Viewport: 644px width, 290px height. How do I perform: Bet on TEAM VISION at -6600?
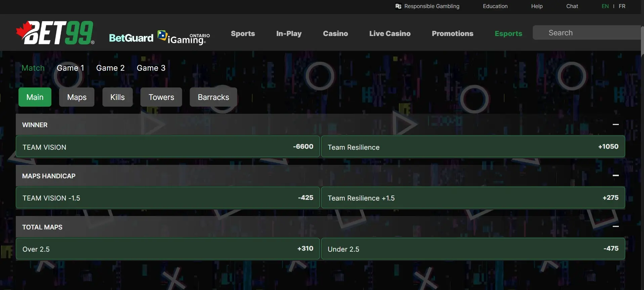tap(168, 147)
